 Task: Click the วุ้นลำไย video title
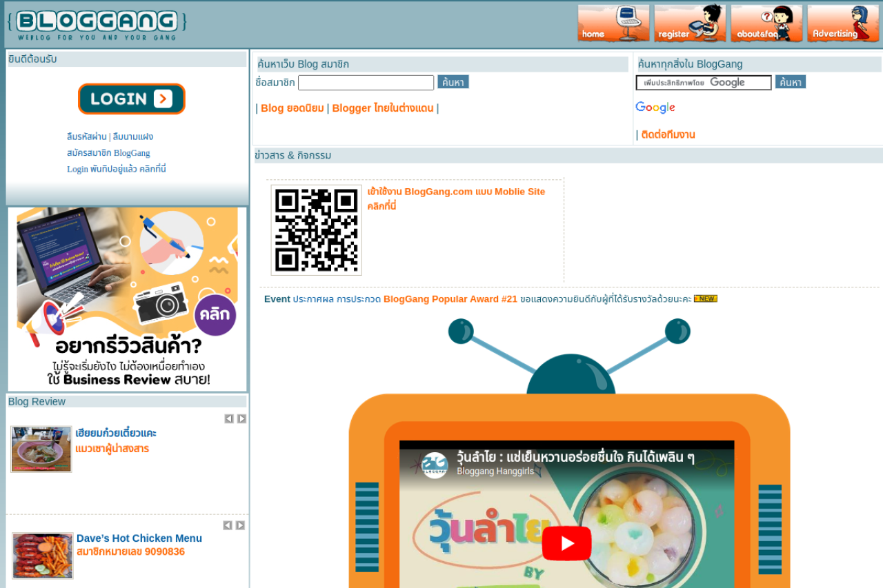tap(575, 457)
